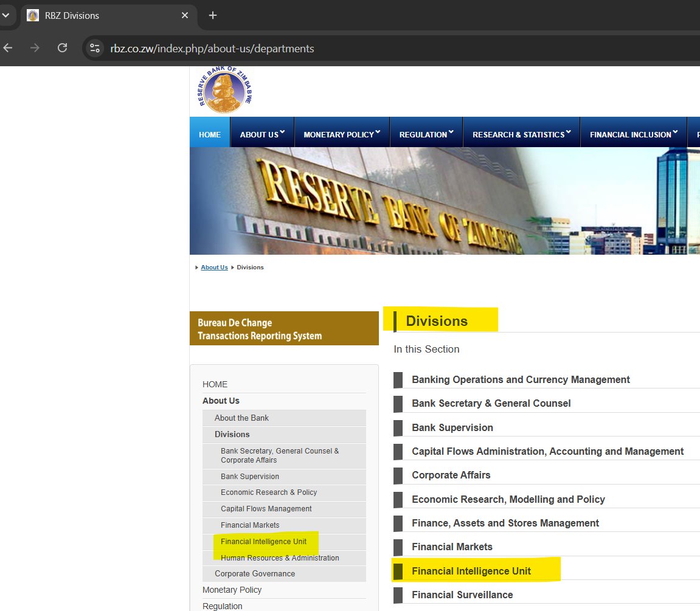
Task: Click the browser back arrow
Action: click(7, 48)
